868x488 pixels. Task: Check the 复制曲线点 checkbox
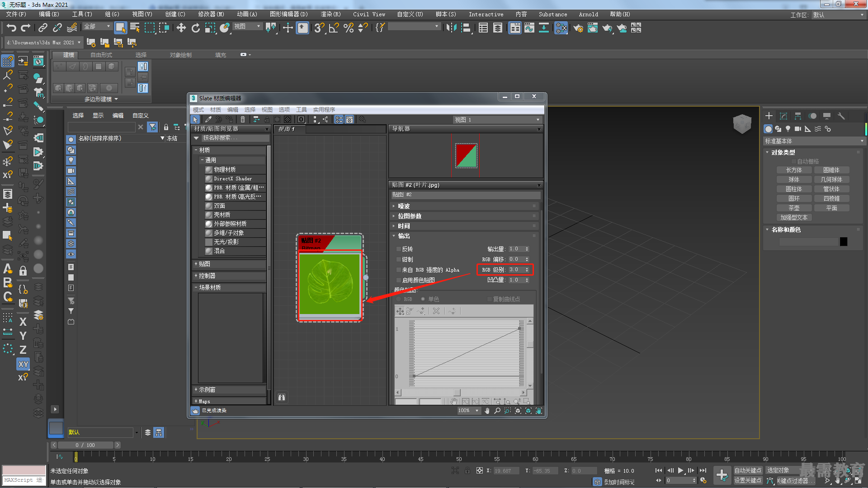point(490,299)
